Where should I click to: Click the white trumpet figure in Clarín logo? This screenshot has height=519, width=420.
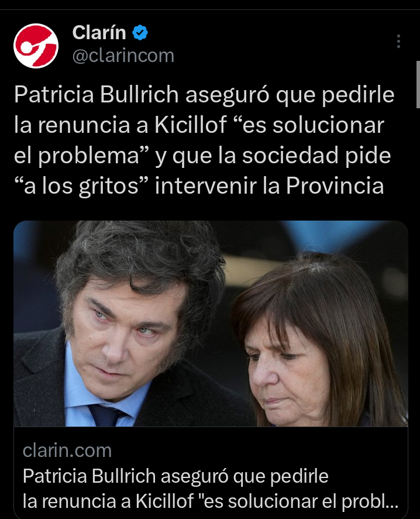tap(35, 46)
